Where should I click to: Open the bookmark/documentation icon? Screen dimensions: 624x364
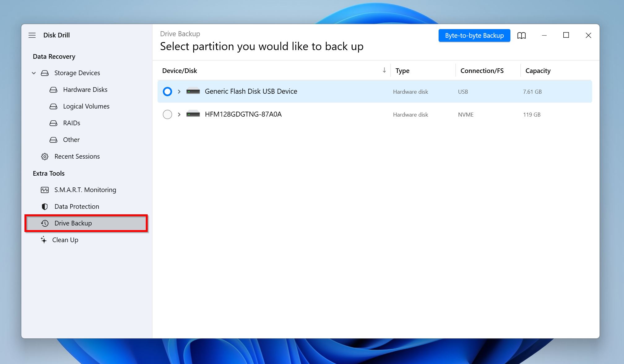[520, 35]
